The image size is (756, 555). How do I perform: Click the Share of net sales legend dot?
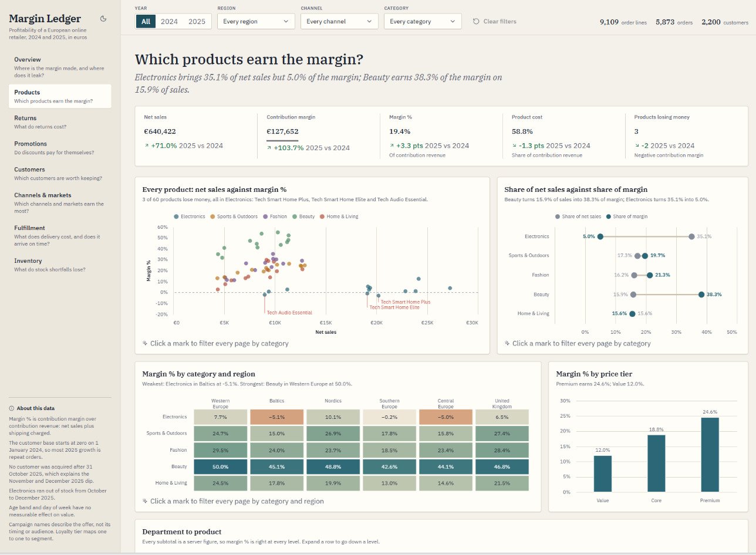558,216
